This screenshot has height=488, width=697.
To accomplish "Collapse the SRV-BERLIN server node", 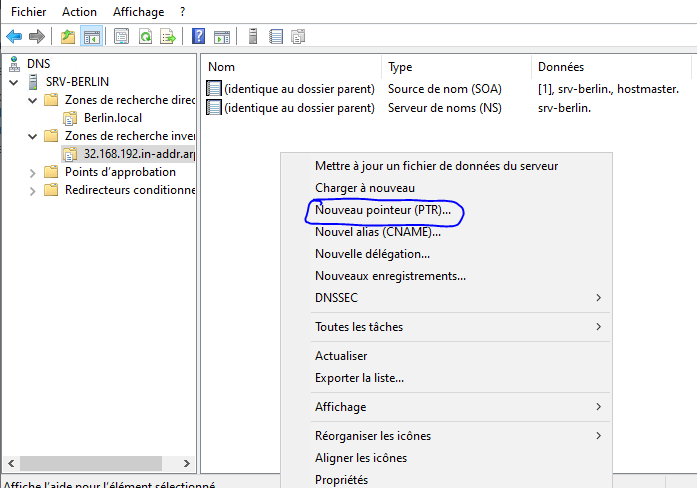I will [x=12, y=82].
